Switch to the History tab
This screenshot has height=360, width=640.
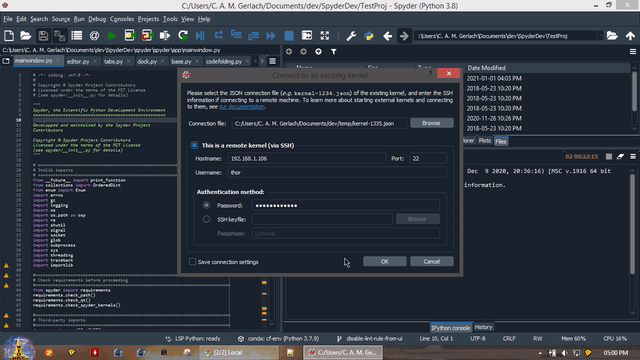484,327
